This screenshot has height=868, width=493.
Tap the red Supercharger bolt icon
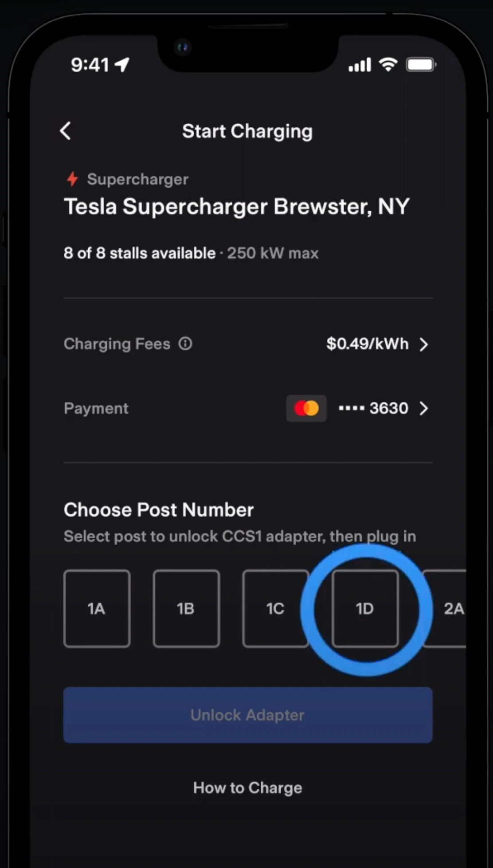tap(72, 179)
